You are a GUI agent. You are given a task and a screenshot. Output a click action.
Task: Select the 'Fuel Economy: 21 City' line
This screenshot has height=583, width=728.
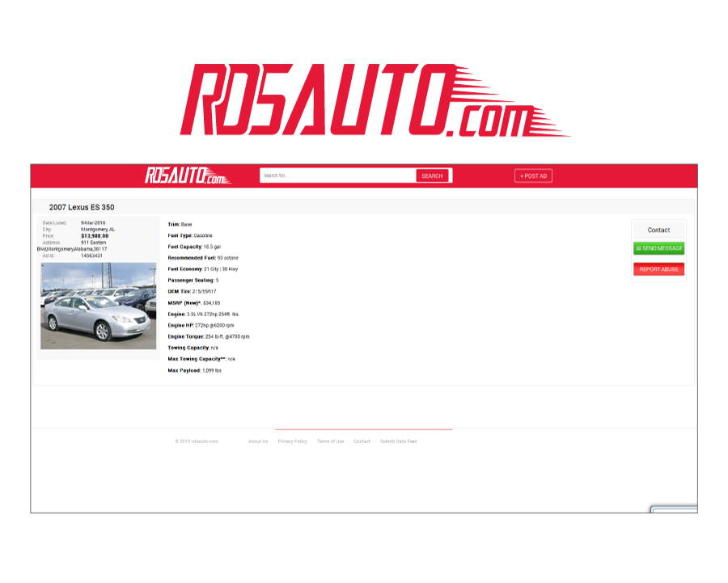pos(203,269)
